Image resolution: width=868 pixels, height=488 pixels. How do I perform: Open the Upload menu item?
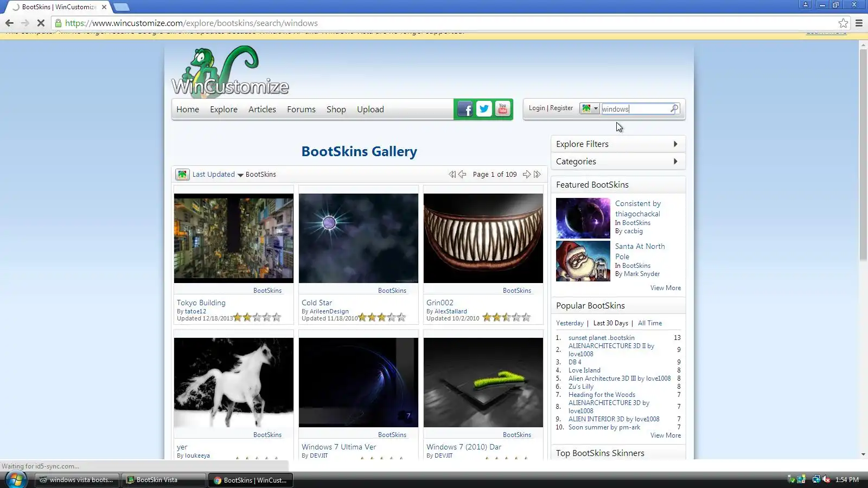point(370,109)
